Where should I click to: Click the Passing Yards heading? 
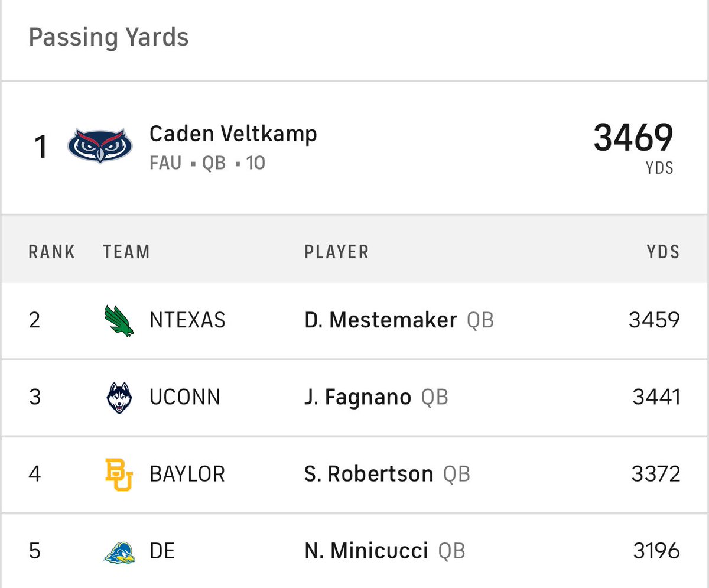(x=109, y=37)
